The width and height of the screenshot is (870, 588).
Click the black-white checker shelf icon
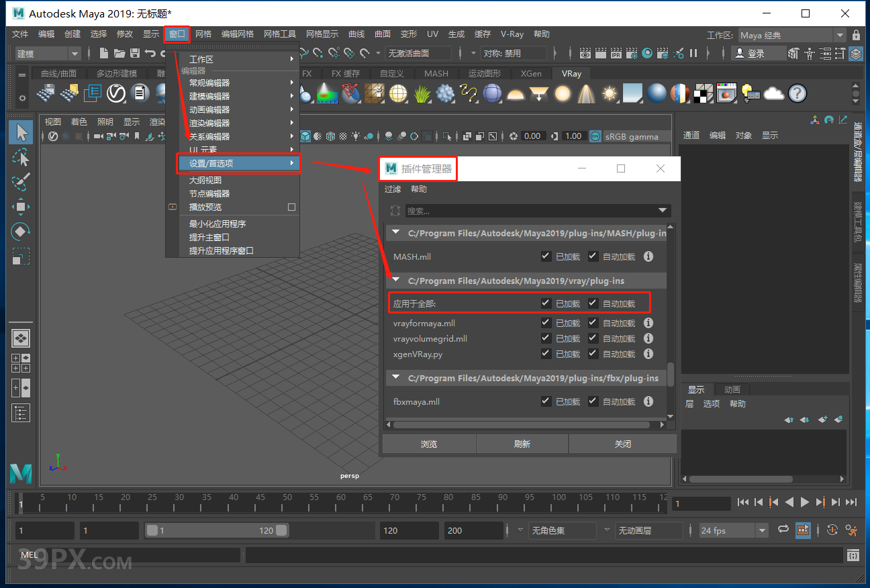(x=703, y=93)
